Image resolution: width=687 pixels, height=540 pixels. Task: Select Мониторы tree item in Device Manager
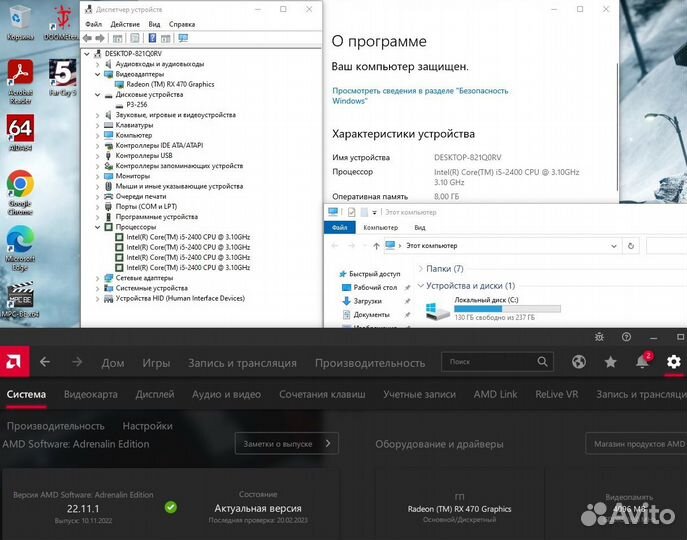coord(132,176)
